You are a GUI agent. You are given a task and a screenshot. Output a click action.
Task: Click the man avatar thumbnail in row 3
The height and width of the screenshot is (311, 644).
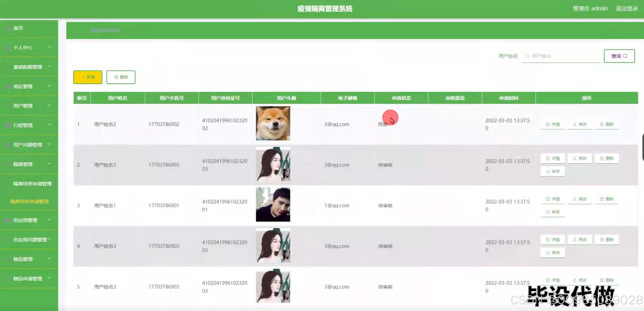[x=273, y=204]
